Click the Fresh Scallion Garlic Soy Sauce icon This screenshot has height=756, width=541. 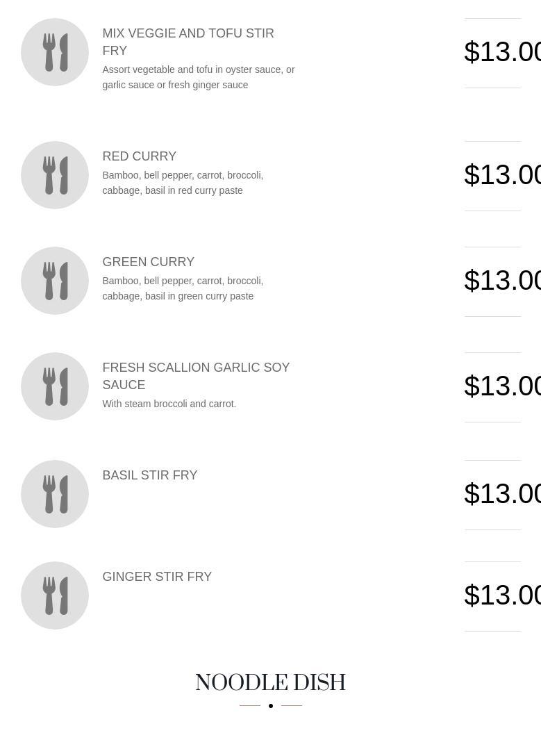(x=55, y=386)
